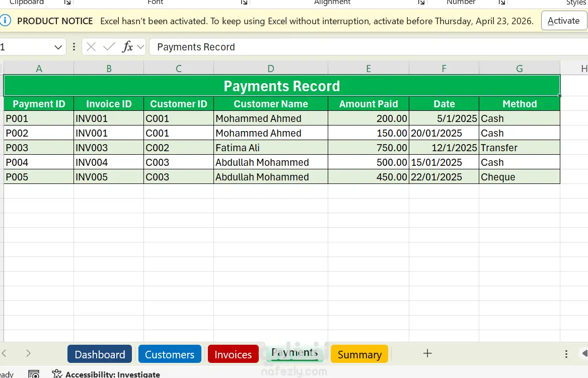Image resolution: width=588 pixels, height=378 pixels.
Task: Click the formula bar resize dots handle
Action: (x=74, y=47)
